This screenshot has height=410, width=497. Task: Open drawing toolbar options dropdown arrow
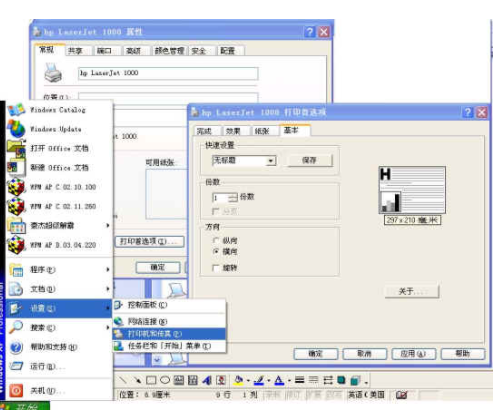366,381
